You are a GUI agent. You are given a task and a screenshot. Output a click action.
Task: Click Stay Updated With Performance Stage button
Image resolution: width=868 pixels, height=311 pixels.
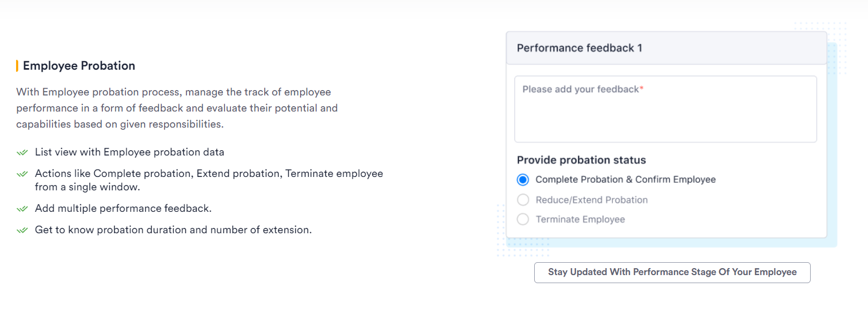tap(672, 272)
